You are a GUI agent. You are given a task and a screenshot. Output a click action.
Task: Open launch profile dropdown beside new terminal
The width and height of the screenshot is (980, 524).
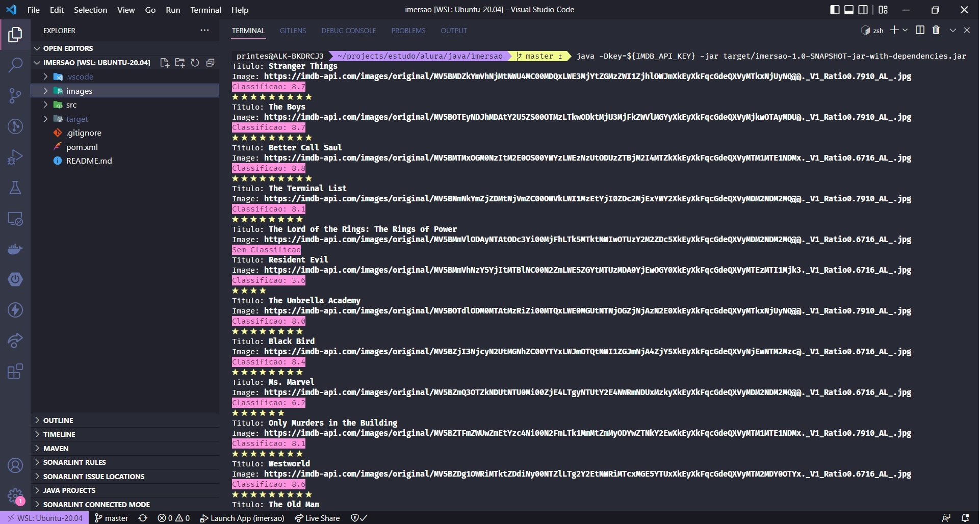pyautogui.click(x=905, y=30)
